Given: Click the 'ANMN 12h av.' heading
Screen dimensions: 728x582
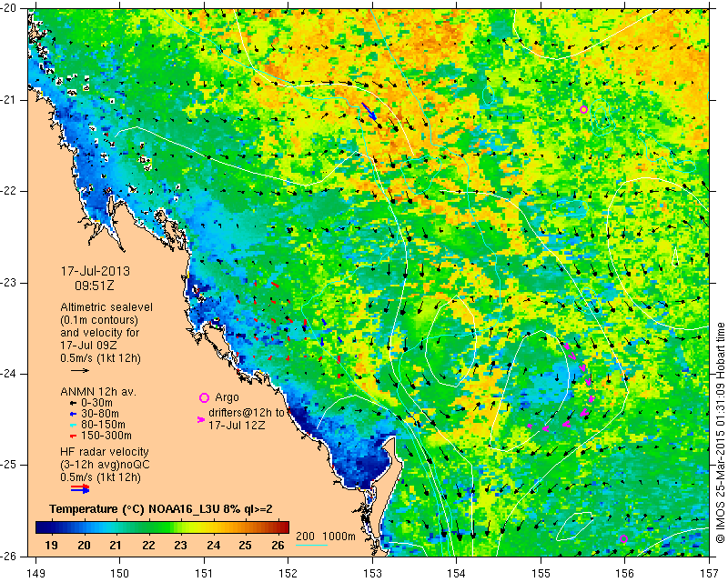Looking at the screenshot, I should tap(98, 392).
